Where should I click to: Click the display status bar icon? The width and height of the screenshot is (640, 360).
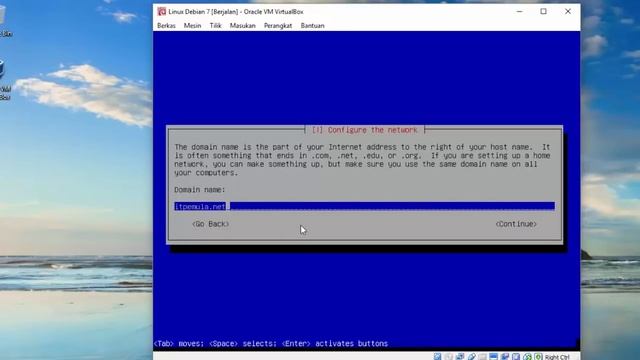click(x=493, y=356)
